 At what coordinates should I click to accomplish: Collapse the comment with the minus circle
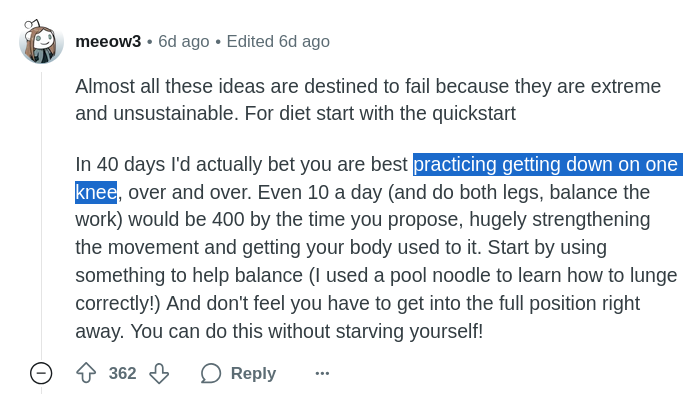point(41,373)
